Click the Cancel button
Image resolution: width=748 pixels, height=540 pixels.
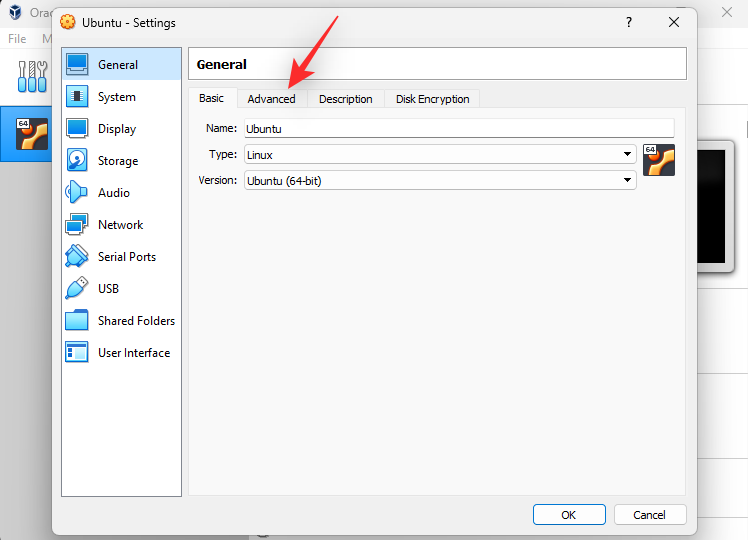[x=649, y=515]
